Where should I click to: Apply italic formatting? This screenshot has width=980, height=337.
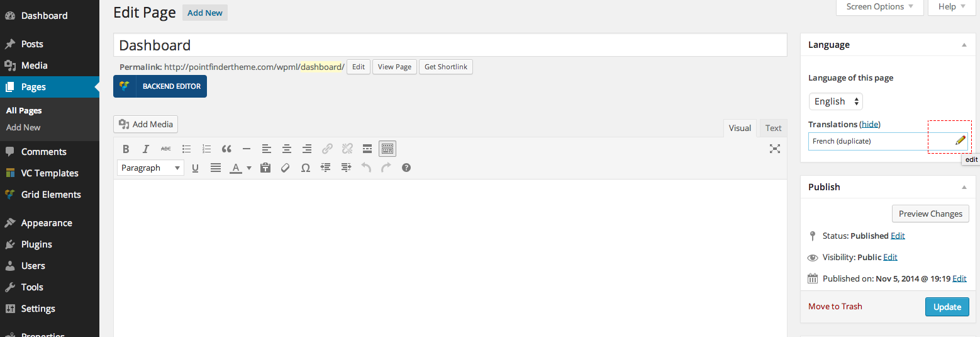[146, 149]
